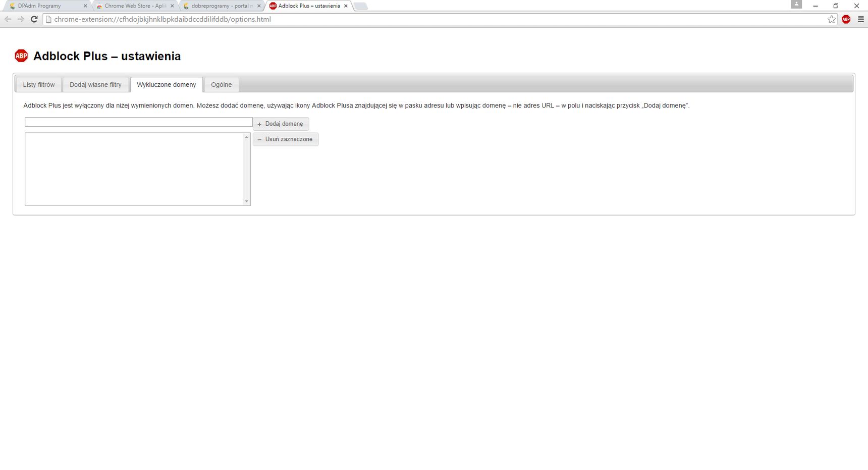Viewport: 868px width, 470px height.
Task: Click the list box scroll down arrow
Action: (246, 201)
